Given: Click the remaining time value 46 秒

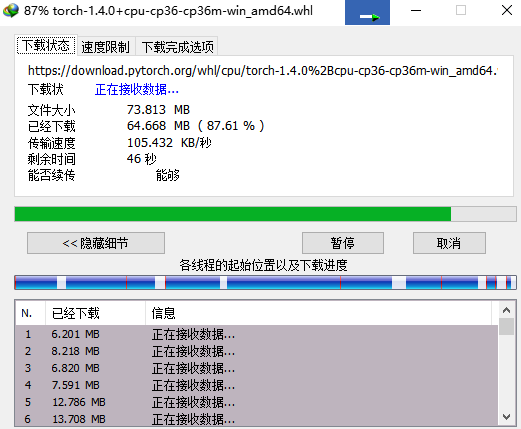Looking at the screenshot, I should point(141,159).
